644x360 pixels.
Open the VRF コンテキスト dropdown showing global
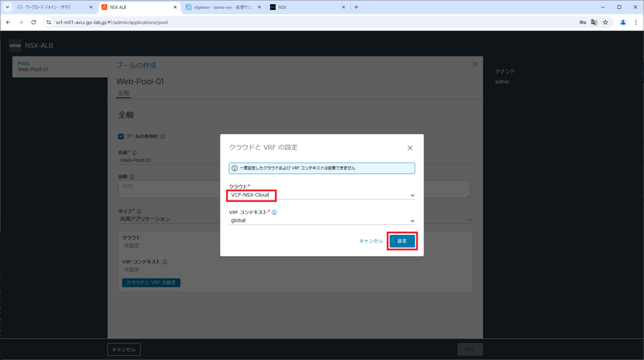click(322, 221)
